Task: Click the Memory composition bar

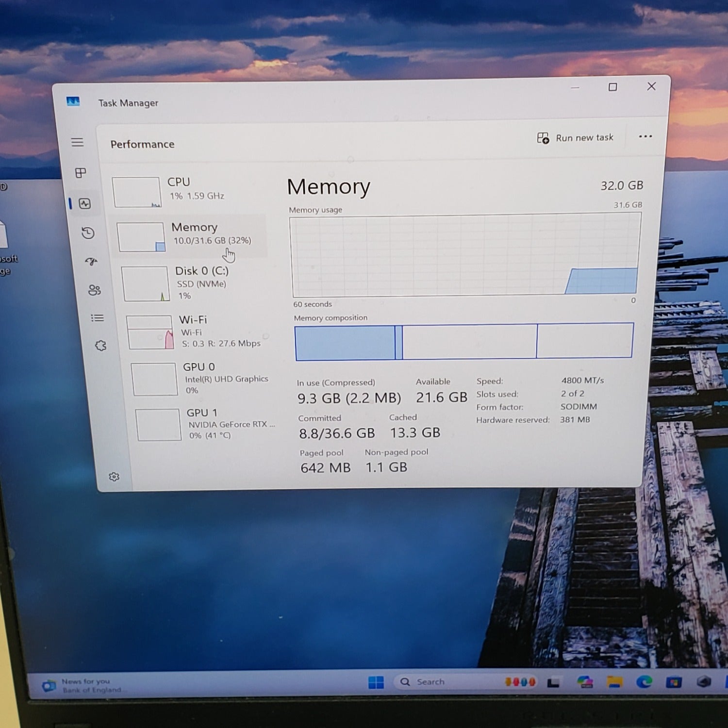Action: 463,342
